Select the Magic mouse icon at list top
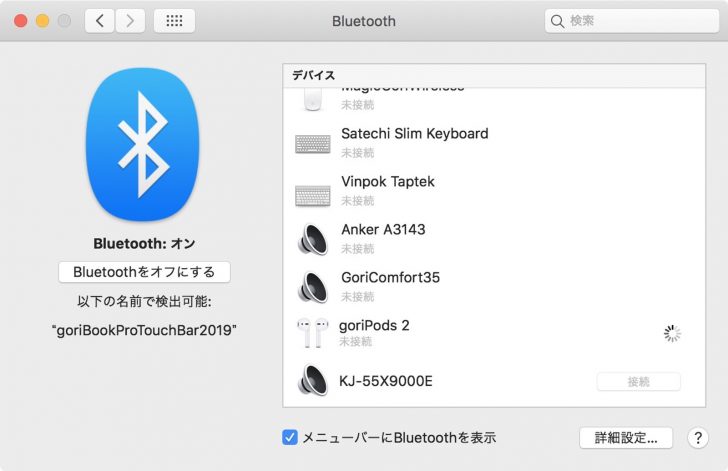 click(312, 99)
